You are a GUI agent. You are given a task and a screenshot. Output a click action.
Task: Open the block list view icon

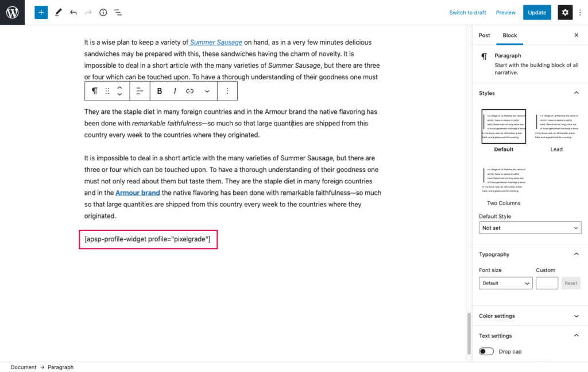click(118, 13)
